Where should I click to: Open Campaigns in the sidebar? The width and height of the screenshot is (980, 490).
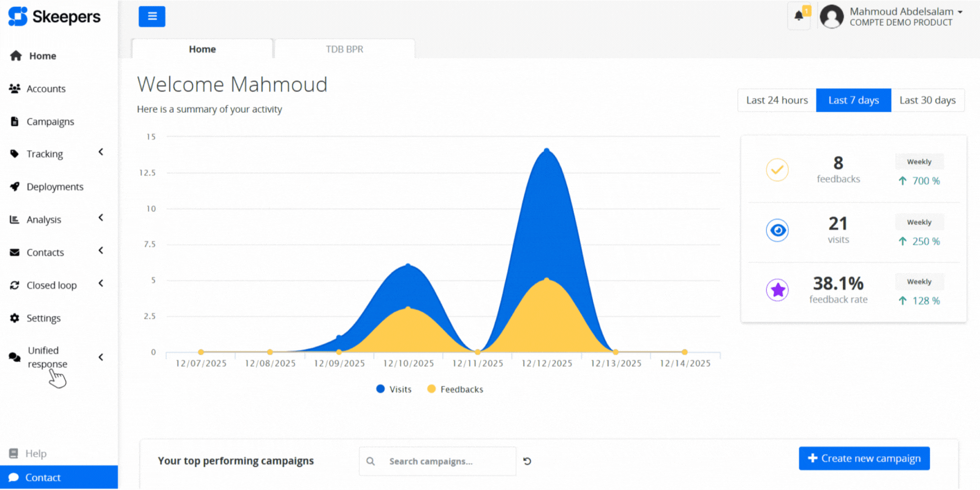[x=50, y=121]
